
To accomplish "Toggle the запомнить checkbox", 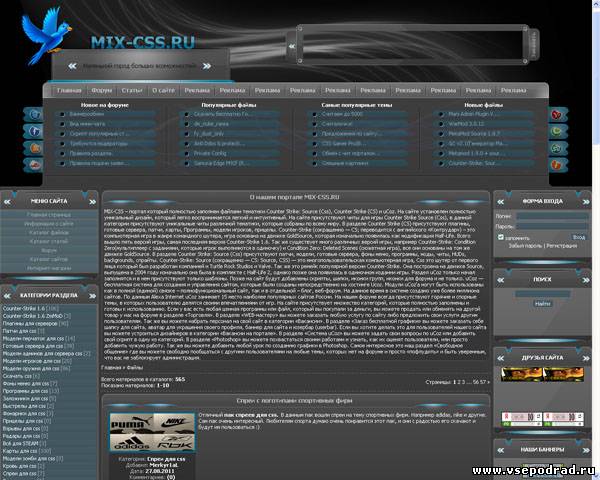I will point(501,237).
